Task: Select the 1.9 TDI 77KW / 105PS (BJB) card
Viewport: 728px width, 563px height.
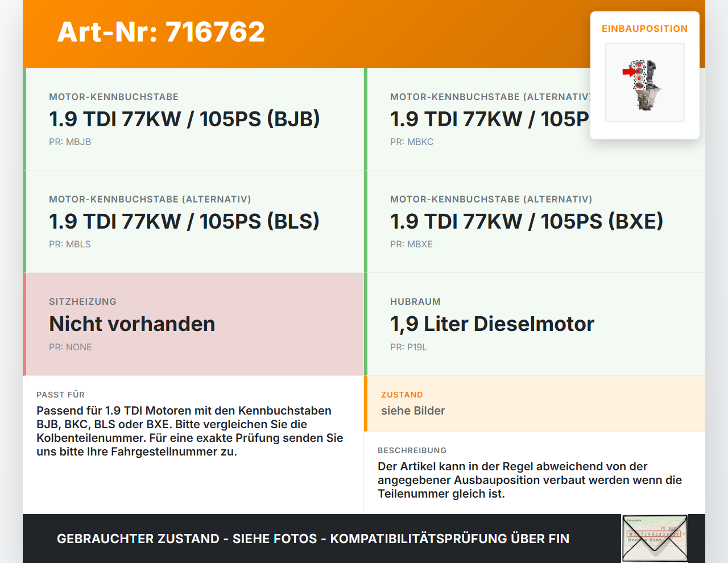Action: pos(193,119)
